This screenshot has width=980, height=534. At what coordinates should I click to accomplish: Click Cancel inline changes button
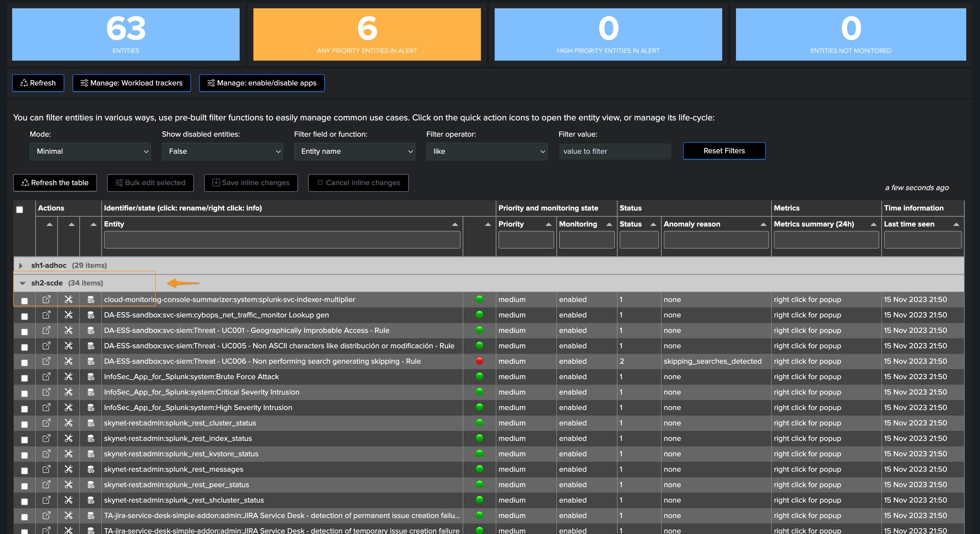[x=358, y=183]
